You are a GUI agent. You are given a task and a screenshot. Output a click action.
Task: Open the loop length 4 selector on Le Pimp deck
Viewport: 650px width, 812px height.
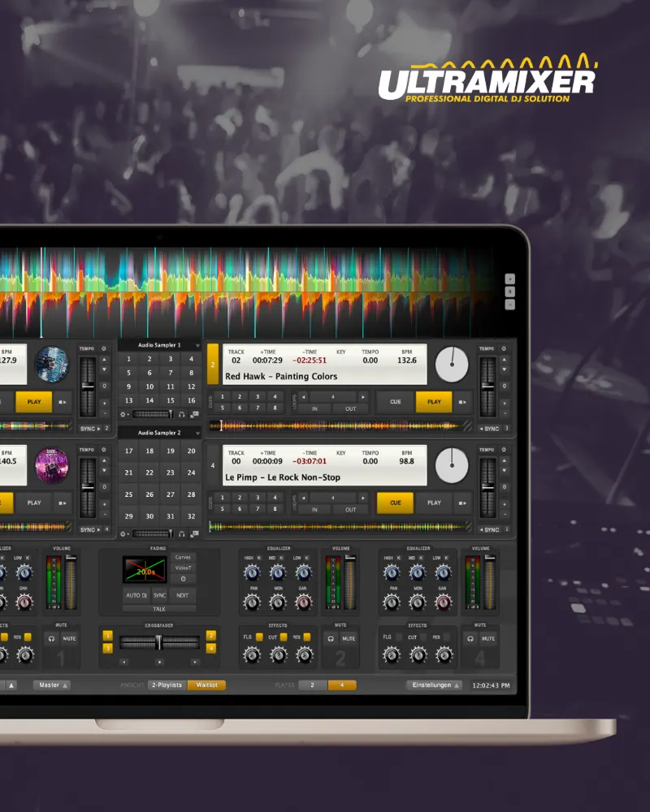pyautogui.click(x=333, y=499)
